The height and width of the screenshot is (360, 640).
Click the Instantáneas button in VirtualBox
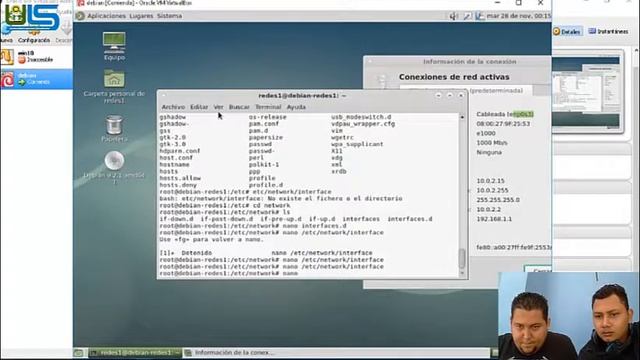tap(608, 31)
